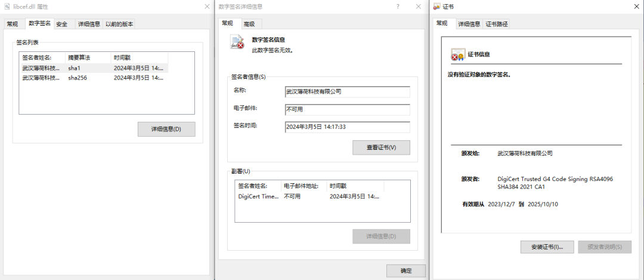
Task: Switch to the 以前的版本 tab
Action: tap(119, 24)
